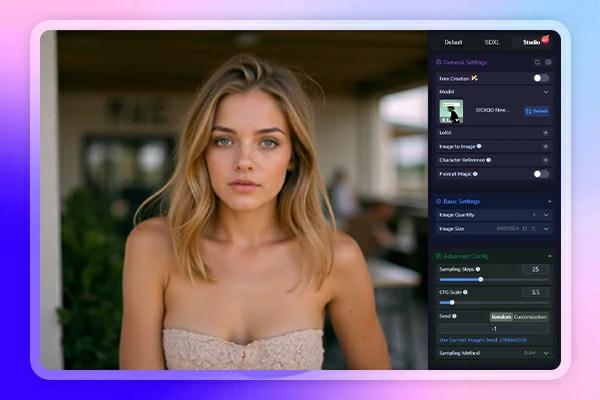Click the Sampling Steps value field showing 25
This screenshot has height=400, width=600.
pos(535,269)
